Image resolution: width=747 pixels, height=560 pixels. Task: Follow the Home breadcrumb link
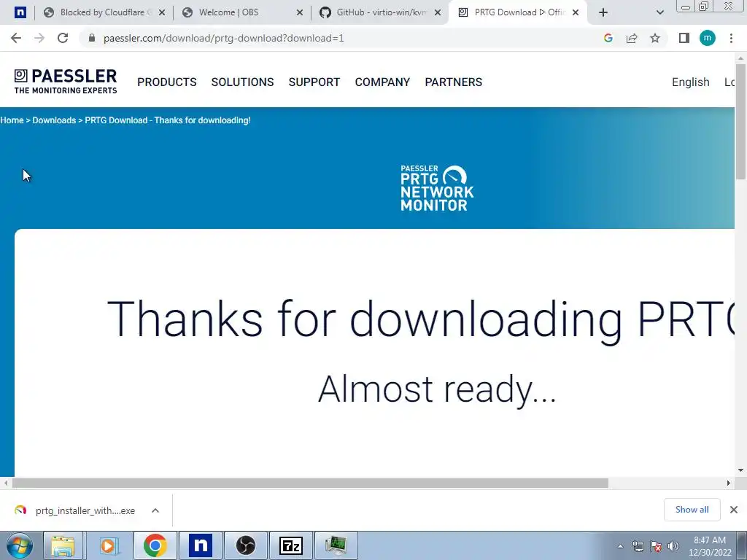tap(12, 120)
